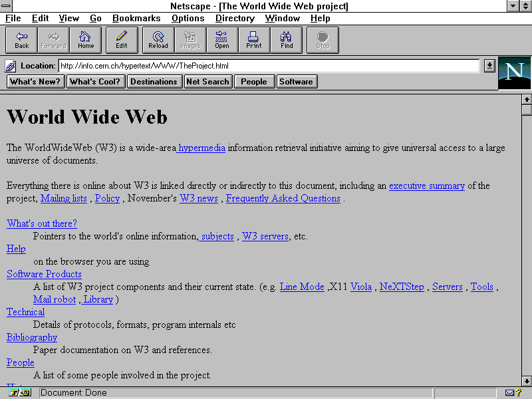This screenshot has height=399, width=532.
Task: Follow the Library link
Action: tap(98, 300)
